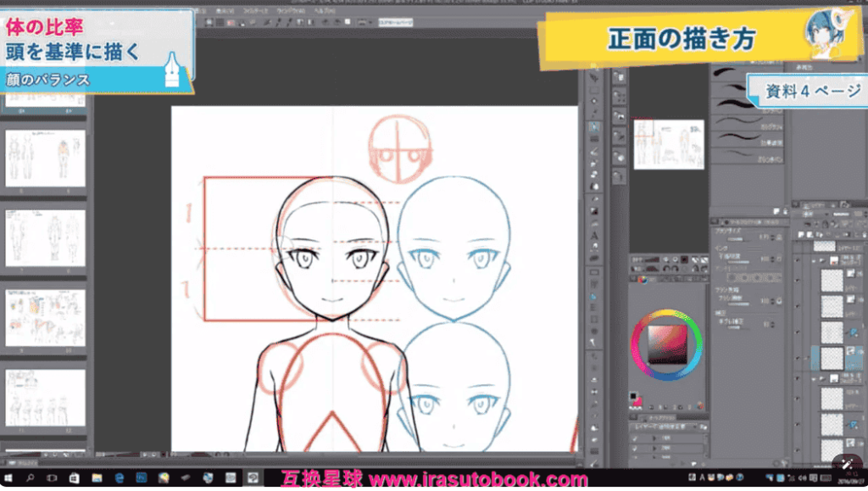Click the navigator preview thumbnail
This screenshot has width=868, height=491.
pyautogui.click(x=668, y=144)
